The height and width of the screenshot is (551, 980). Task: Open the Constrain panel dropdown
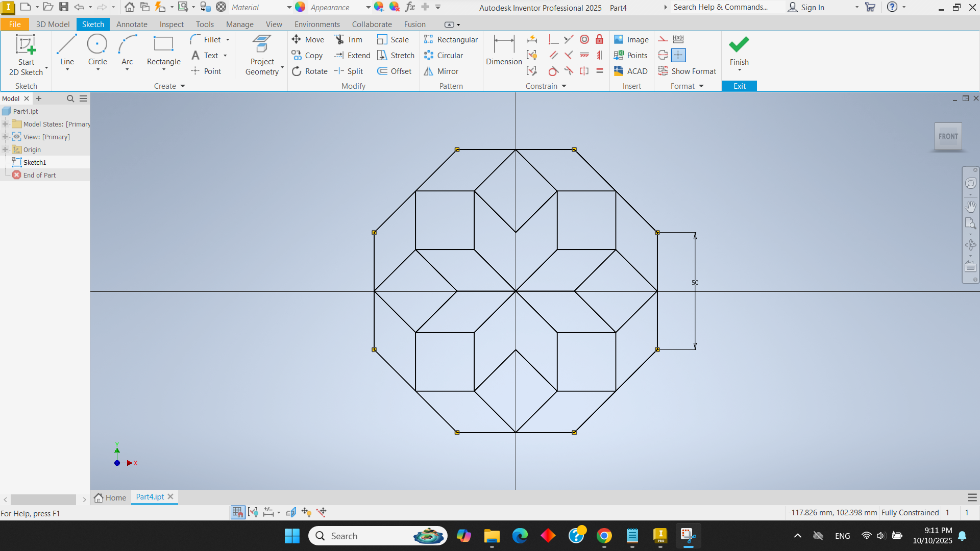(x=564, y=86)
